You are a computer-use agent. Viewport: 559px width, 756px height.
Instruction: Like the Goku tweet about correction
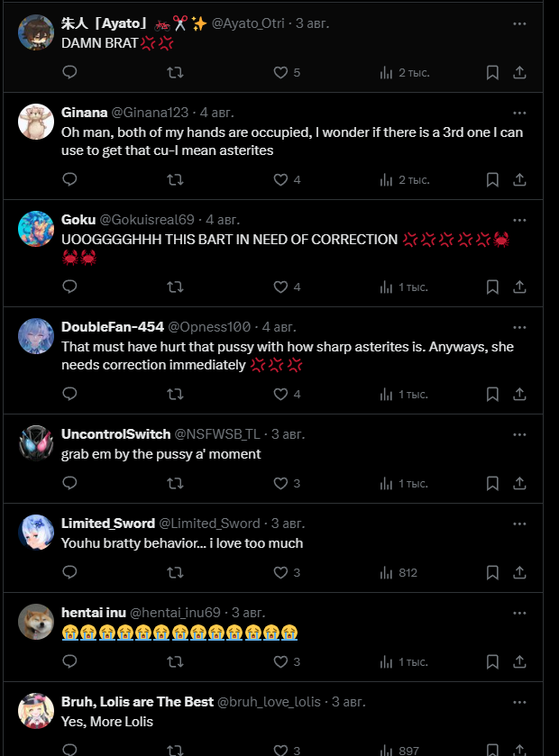(287, 287)
